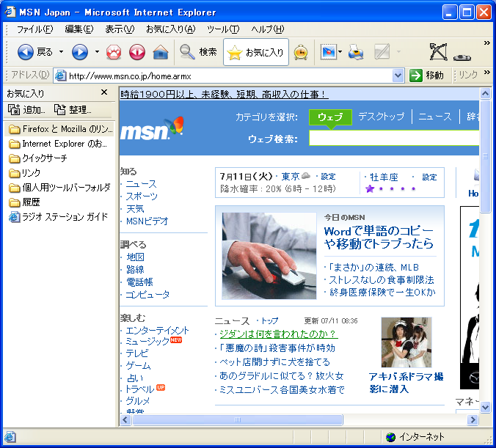Open the ミュージック link
This screenshot has width=496, height=448.
147,342
